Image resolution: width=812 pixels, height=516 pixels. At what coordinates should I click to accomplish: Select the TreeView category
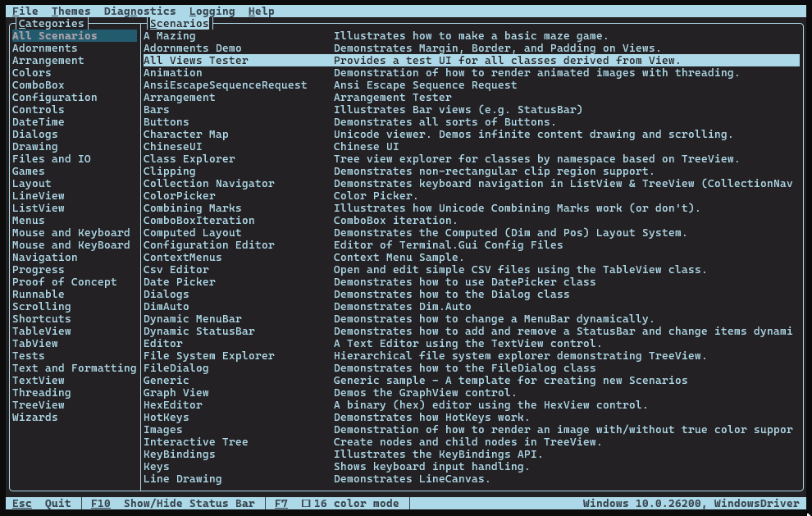click(38, 405)
